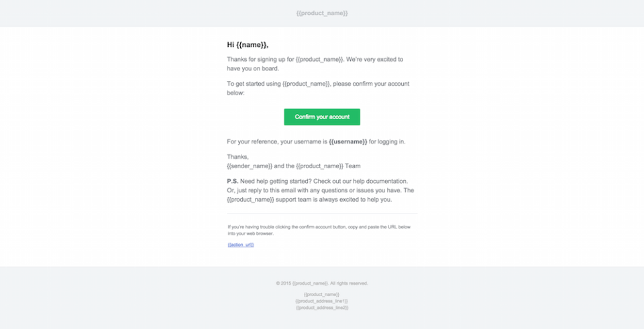Select the bold {{username}} placeholder
This screenshot has height=329, width=644.
coord(347,142)
